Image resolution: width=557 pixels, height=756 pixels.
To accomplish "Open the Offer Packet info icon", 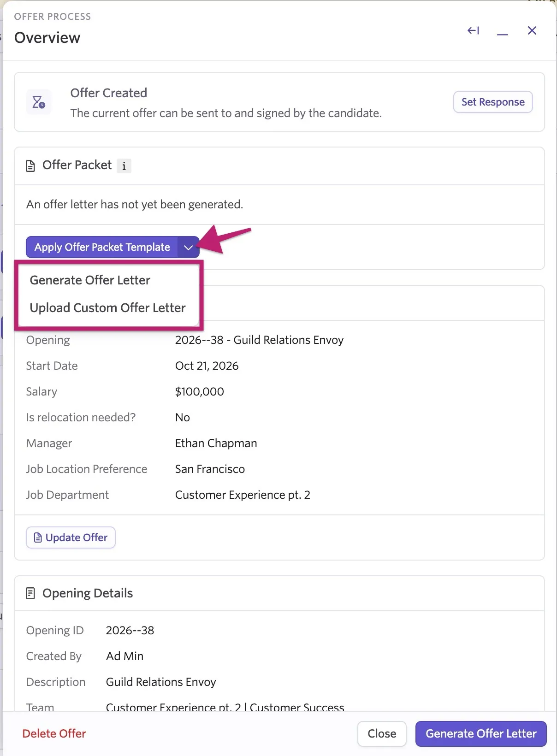I will click(124, 165).
